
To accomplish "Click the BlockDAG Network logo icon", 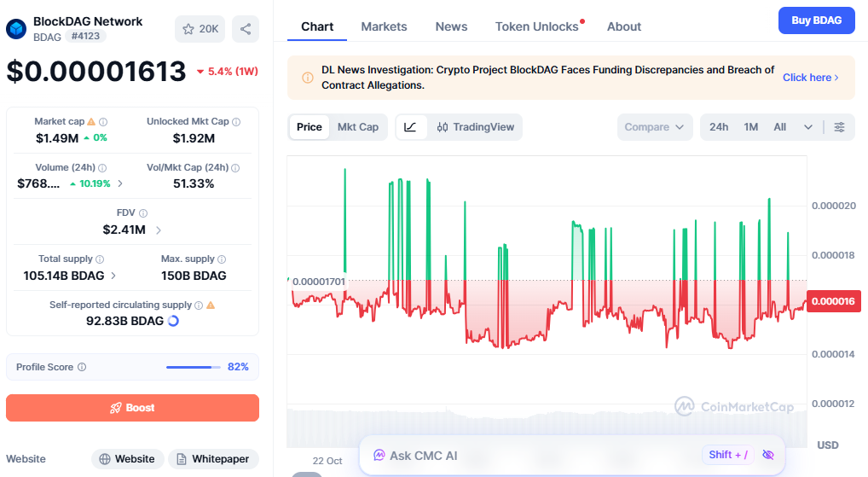I will pyautogui.click(x=16, y=29).
